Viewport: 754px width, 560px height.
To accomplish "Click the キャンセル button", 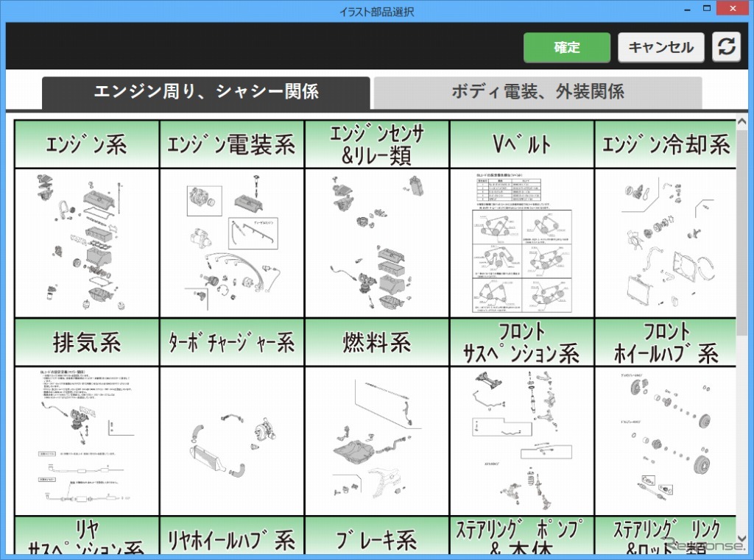I will 660,47.
